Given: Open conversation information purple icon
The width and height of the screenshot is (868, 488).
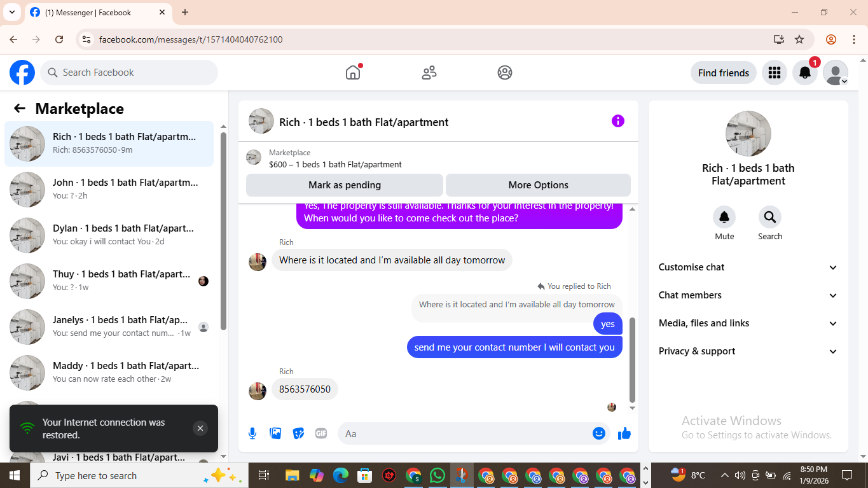Looking at the screenshot, I should [x=618, y=121].
